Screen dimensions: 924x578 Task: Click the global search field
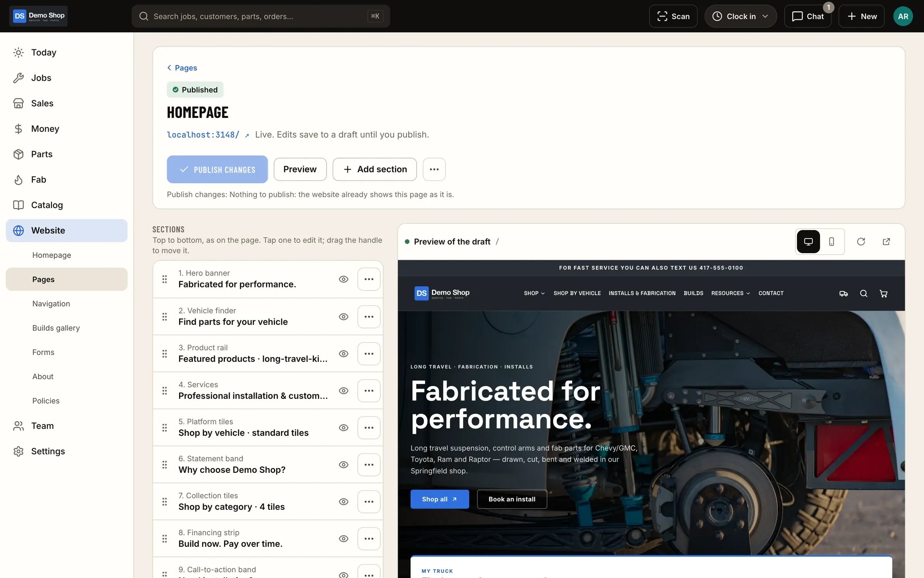[261, 16]
